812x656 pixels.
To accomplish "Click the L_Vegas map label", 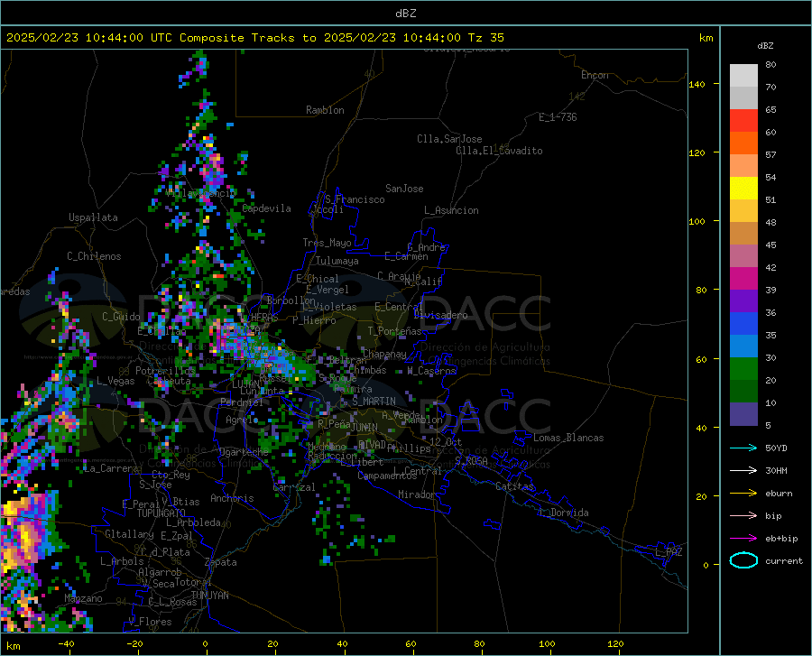I will [115, 381].
